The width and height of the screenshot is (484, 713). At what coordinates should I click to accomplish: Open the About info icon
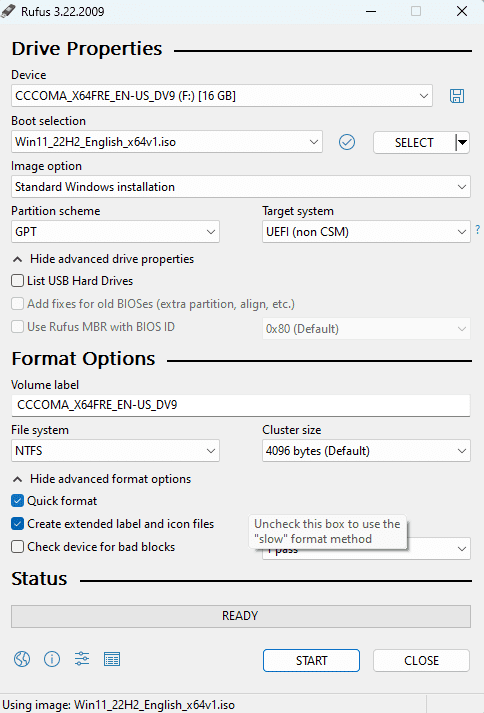pyautogui.click(x=52, y=658)
